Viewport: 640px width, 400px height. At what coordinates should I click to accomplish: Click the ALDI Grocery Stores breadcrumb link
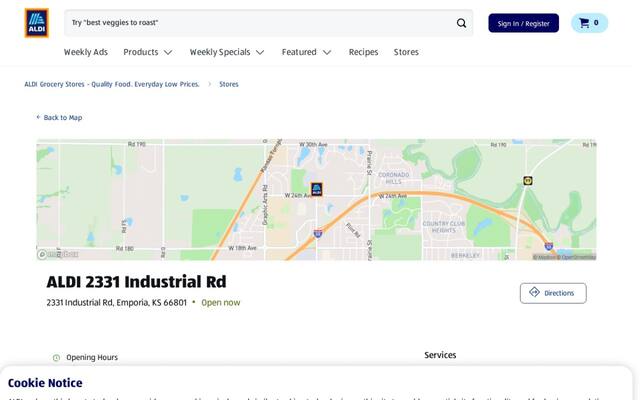112,84
